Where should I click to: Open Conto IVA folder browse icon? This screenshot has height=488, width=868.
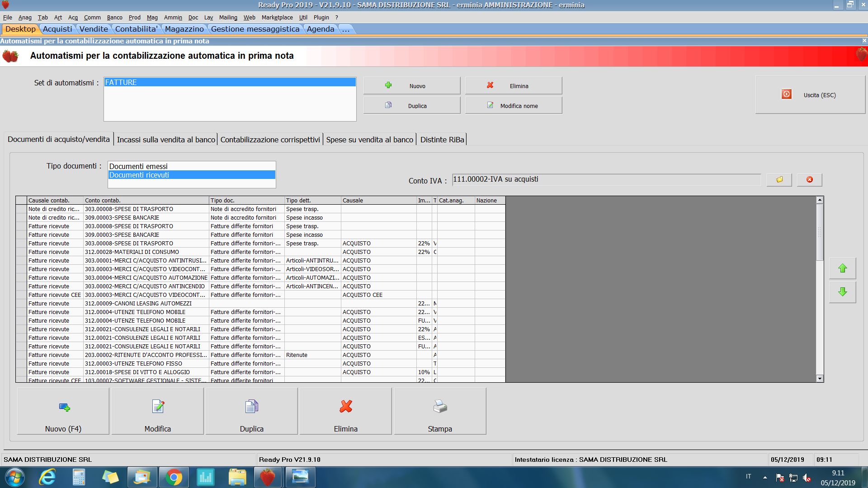779,180
